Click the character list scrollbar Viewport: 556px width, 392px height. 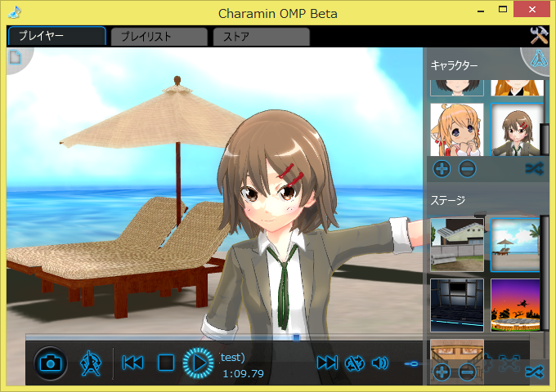click(545, 139)
